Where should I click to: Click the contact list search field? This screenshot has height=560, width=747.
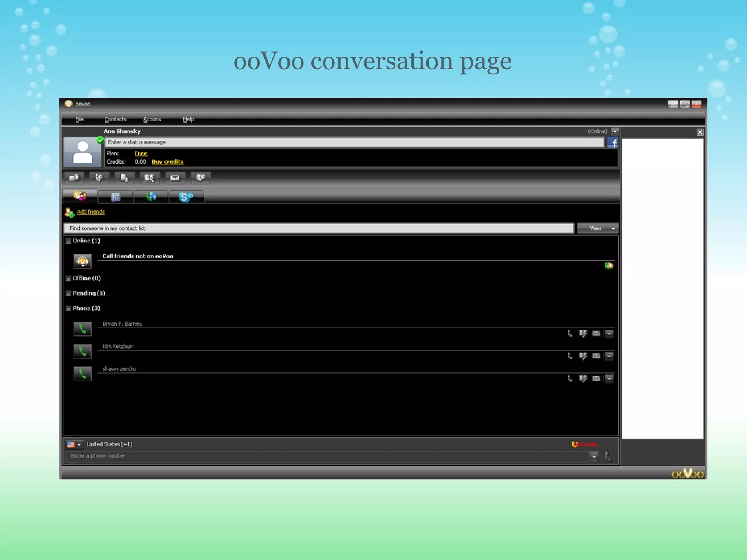click(x=319, y=228)
